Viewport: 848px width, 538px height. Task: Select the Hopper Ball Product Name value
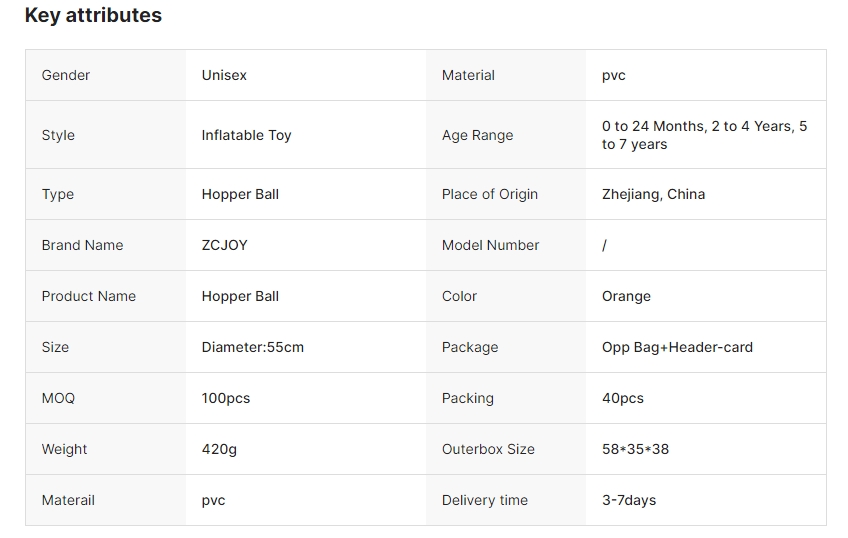pos(240,296)
